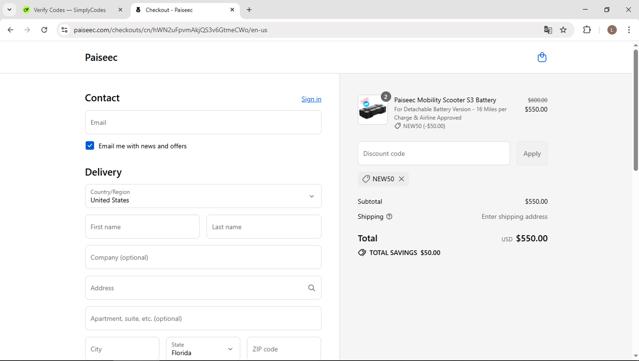Click the Subtotal $550.00 value
This screenshot has width=639, height=361.
(x=536, y=201)
